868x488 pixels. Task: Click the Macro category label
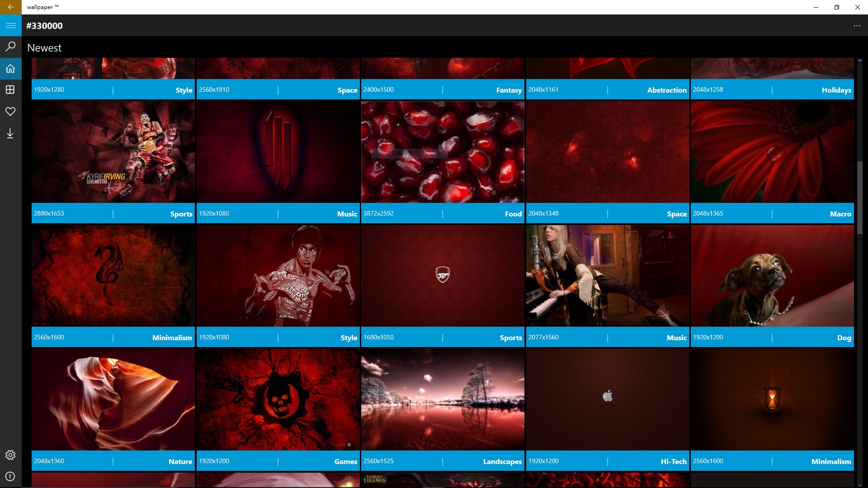[x=840, y=214]
